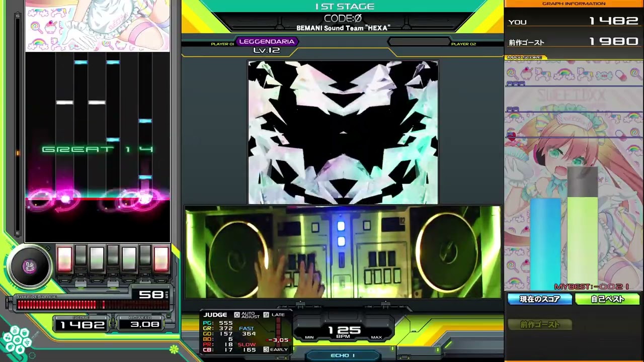644x362 pixels.
Task: Click artist BEMANI Sound Team "HEXA"
Action: tap(343, 28)
